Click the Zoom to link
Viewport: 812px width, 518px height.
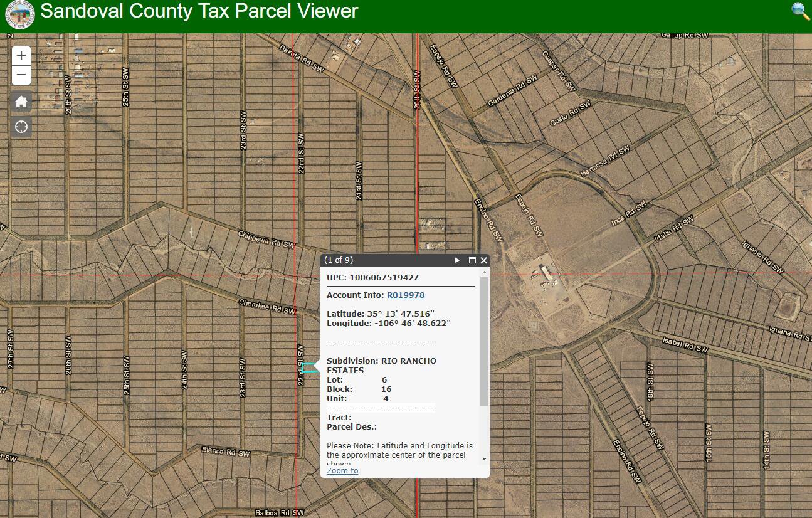342,470
